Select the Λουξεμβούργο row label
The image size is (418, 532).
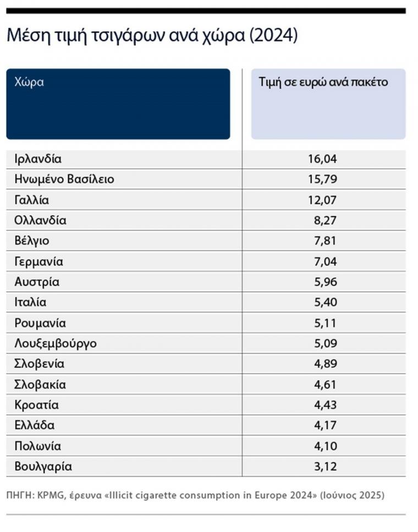coord(56,343)
